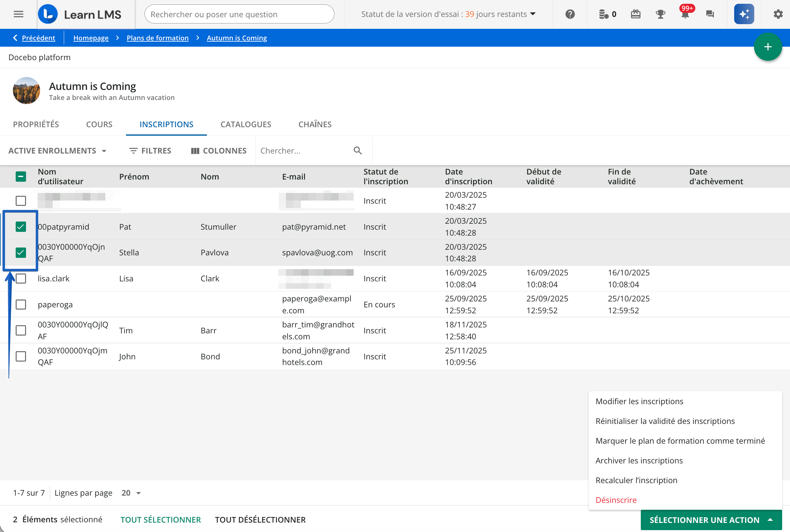Click Tout sélectionner link

161,519
